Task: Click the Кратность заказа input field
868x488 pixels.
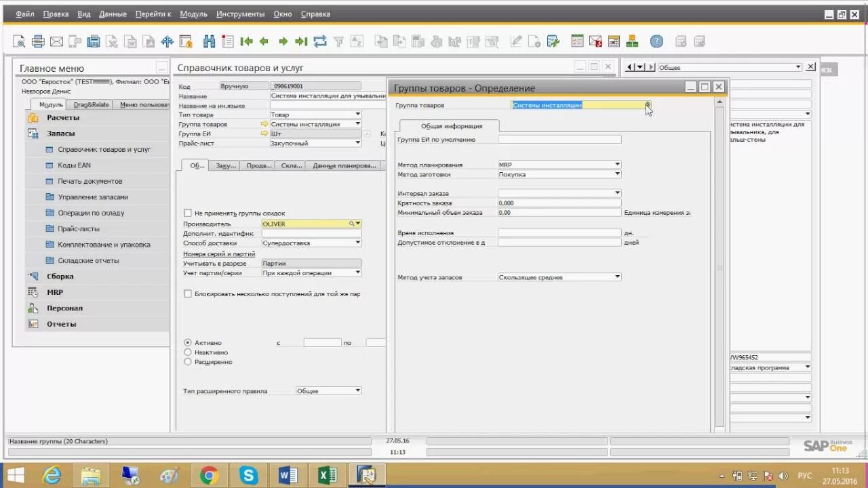Action: click(559, 203)
